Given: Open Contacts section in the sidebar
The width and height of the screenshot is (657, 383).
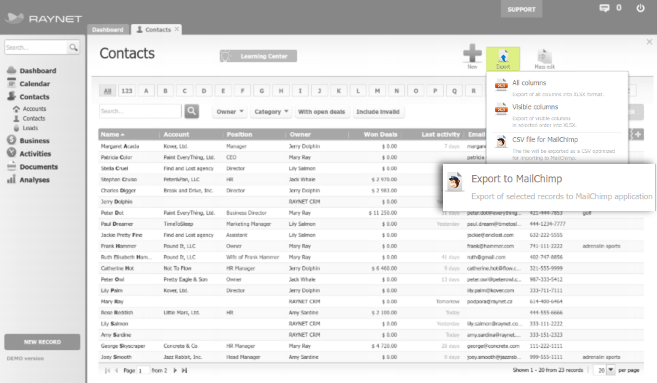Looking at the screenshot, I should click(x=34, y=96).
